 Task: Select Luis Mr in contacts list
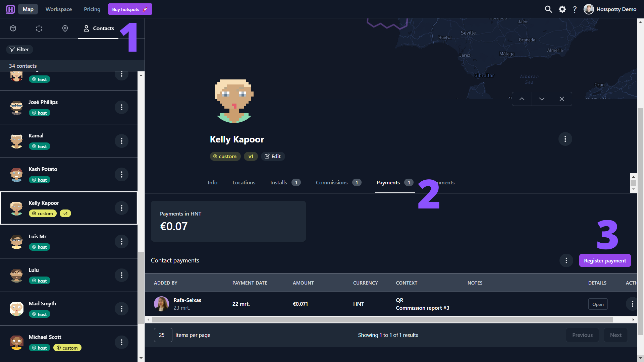[x=69, y=241]
